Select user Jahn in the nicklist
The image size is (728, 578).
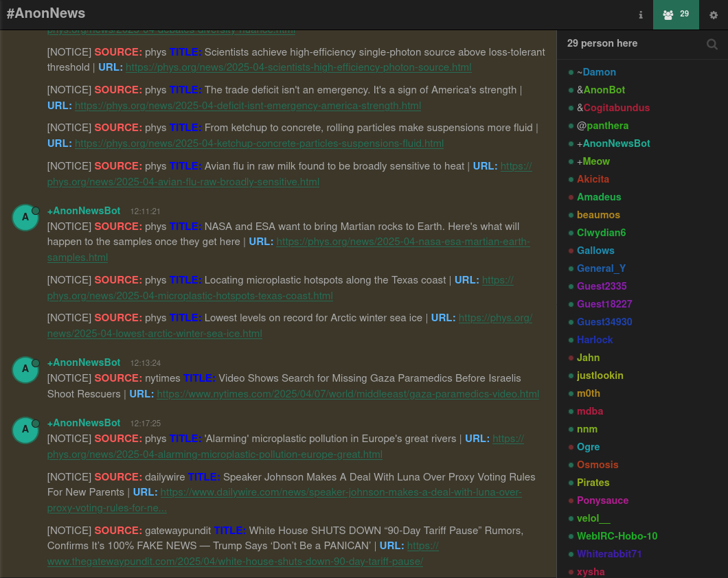(x=588, y=358)
